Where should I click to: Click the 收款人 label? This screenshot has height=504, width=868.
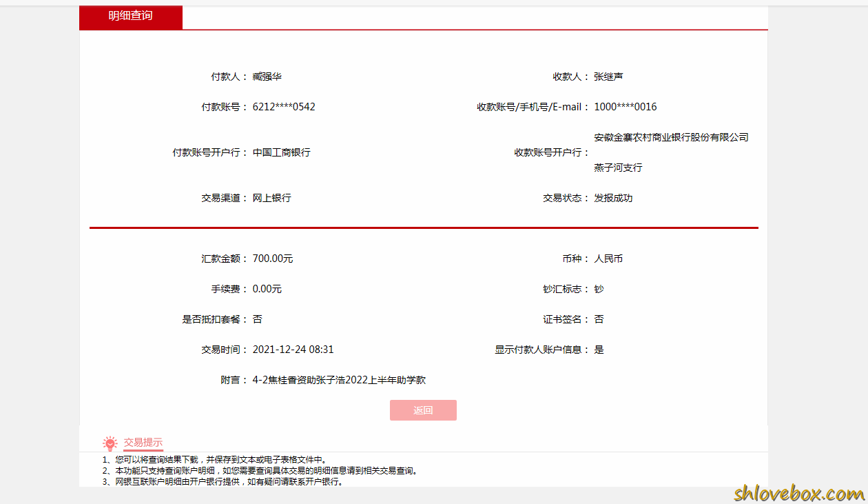click(x=571, y=77)
